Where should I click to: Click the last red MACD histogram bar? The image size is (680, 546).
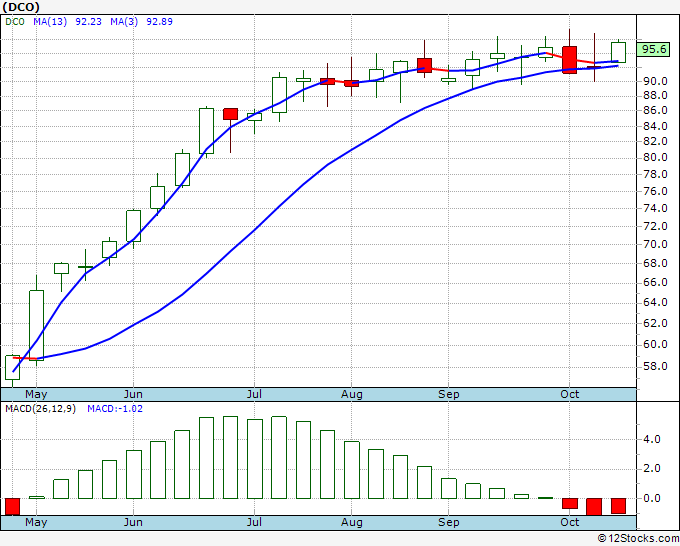(618, 506)
